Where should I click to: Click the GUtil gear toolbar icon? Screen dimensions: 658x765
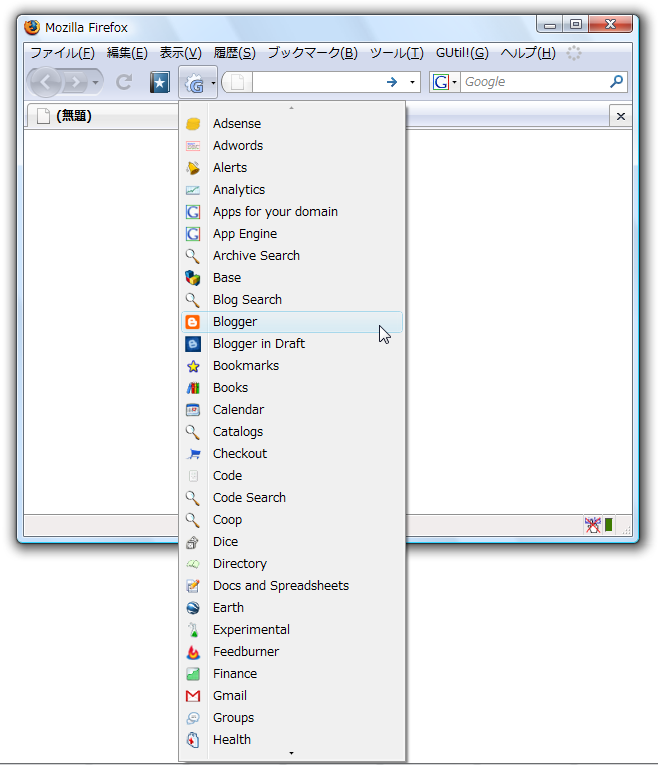point(194,83)
